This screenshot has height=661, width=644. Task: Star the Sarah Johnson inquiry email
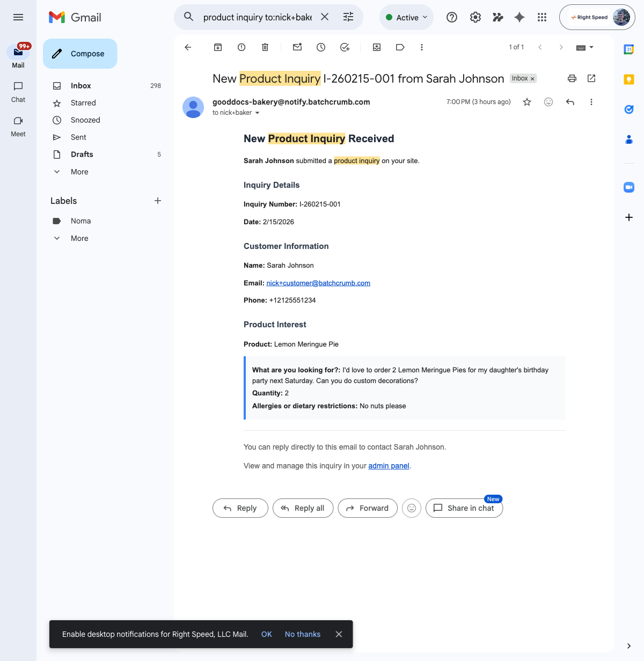click(x=527, y=102)
